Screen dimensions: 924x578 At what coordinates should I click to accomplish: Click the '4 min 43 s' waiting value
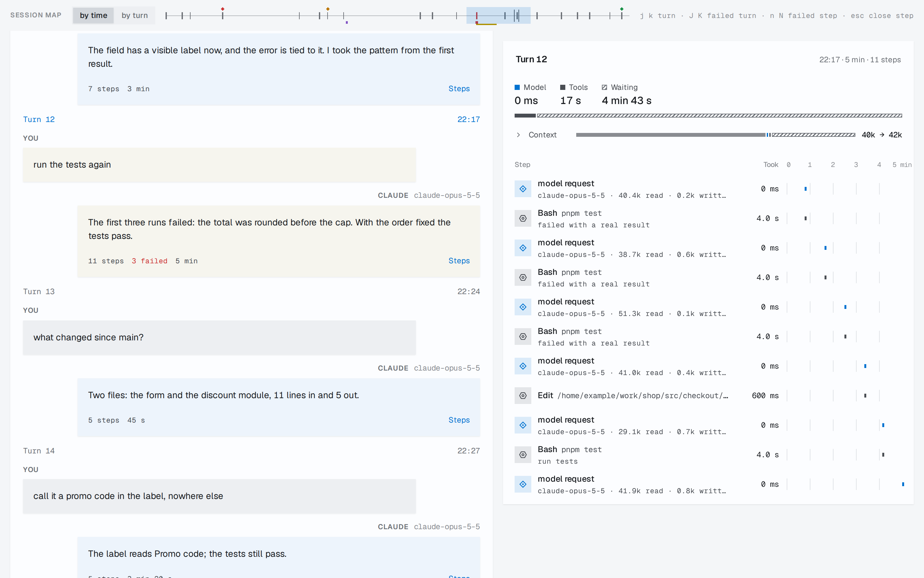(627, 101)
